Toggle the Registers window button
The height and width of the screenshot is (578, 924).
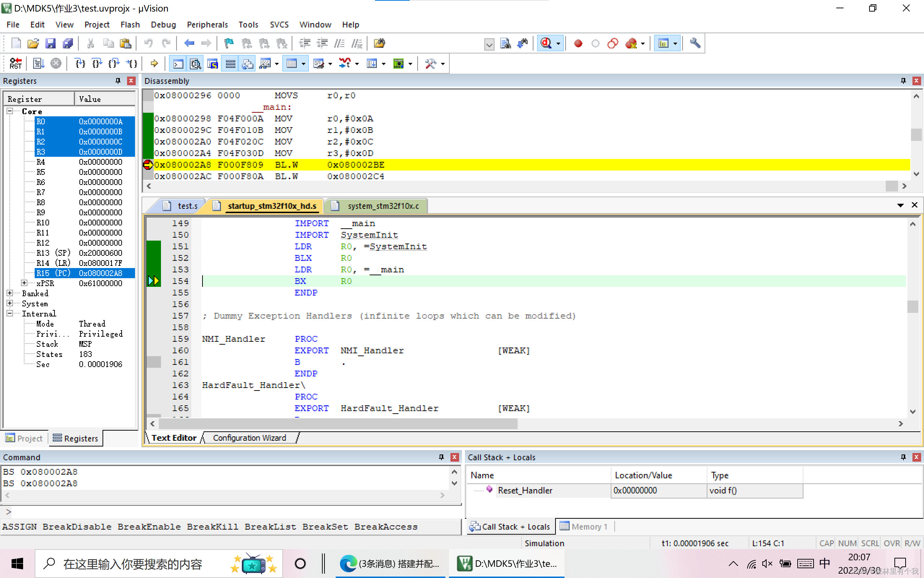[x=230, y=64]
